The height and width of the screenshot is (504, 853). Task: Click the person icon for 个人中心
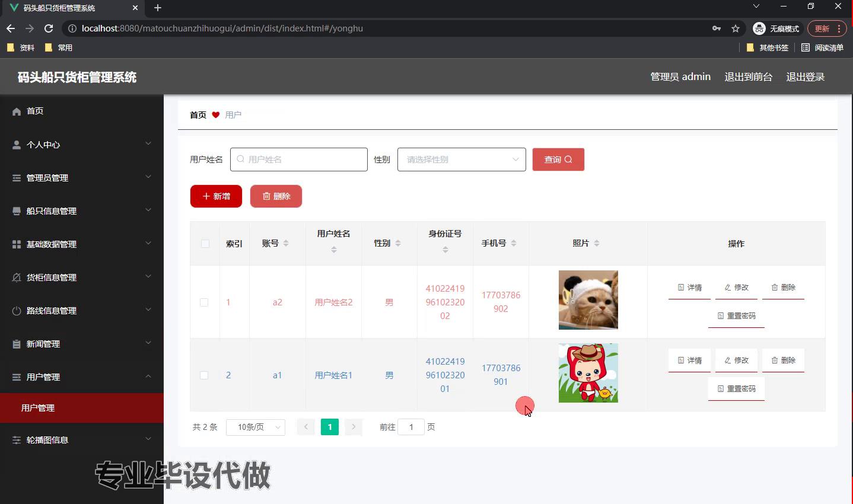point(17,145)
